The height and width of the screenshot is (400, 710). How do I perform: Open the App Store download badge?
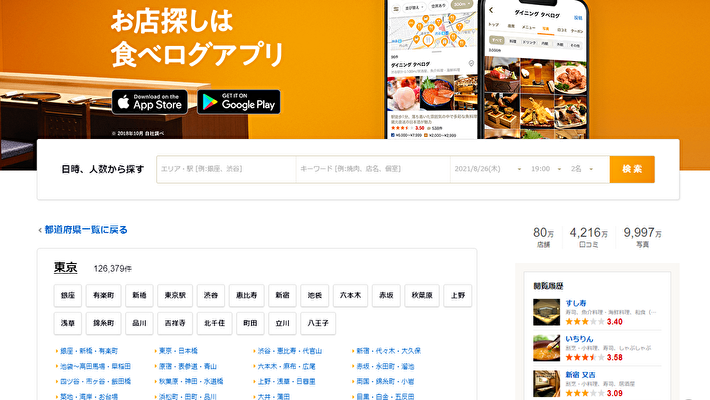point(149,102)
